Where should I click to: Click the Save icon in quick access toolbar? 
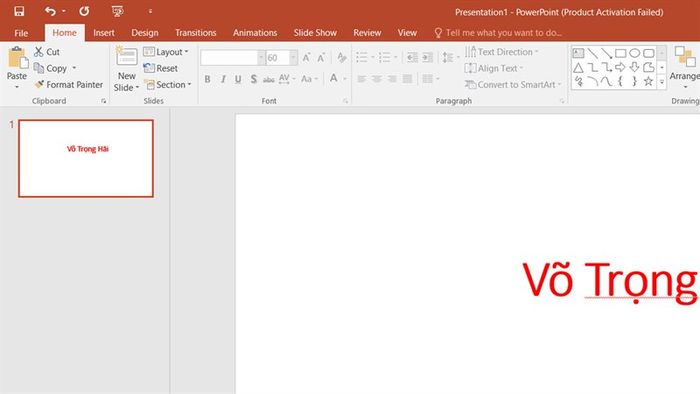[19, 11]
